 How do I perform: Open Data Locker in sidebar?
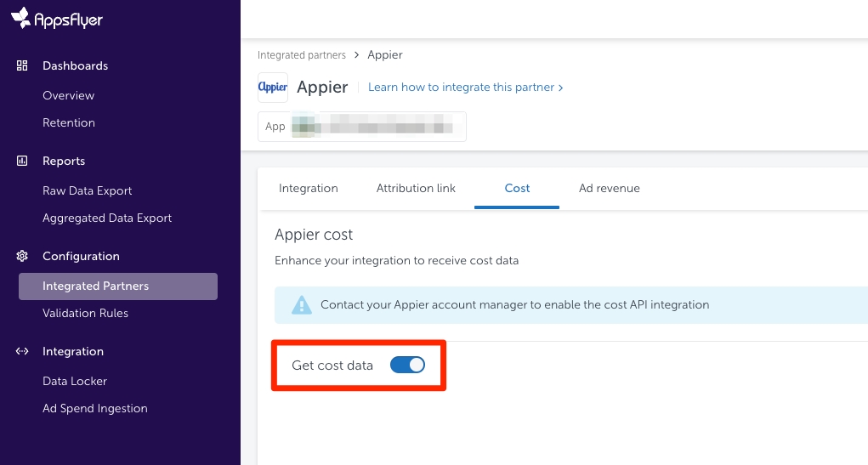tap(75, 382)
